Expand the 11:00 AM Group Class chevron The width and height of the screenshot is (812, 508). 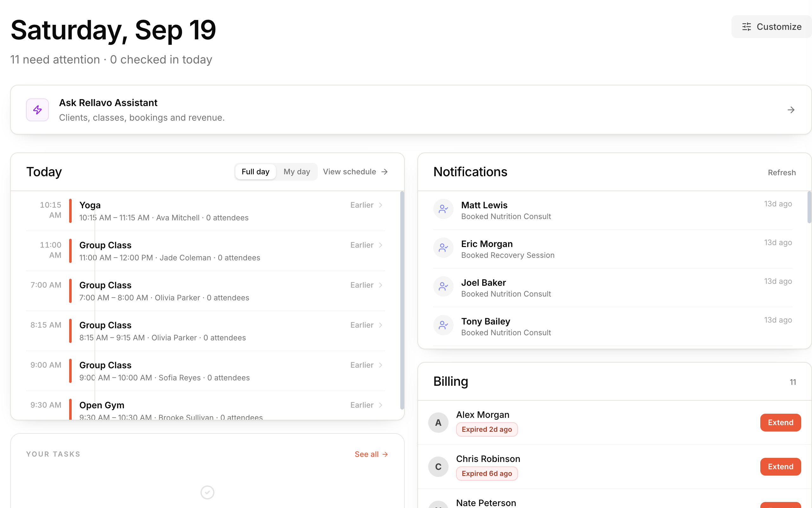[381, 245]
